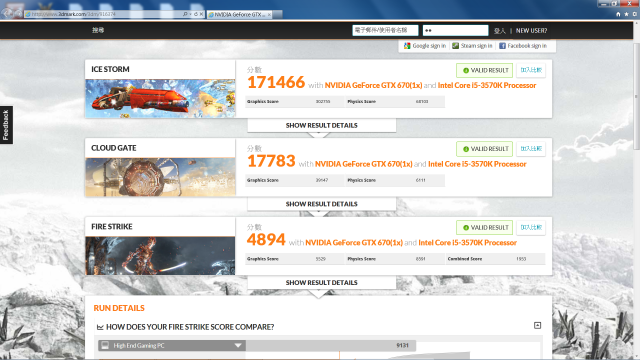Open a new tab beside the NVIDIA tab

point(277,15)
